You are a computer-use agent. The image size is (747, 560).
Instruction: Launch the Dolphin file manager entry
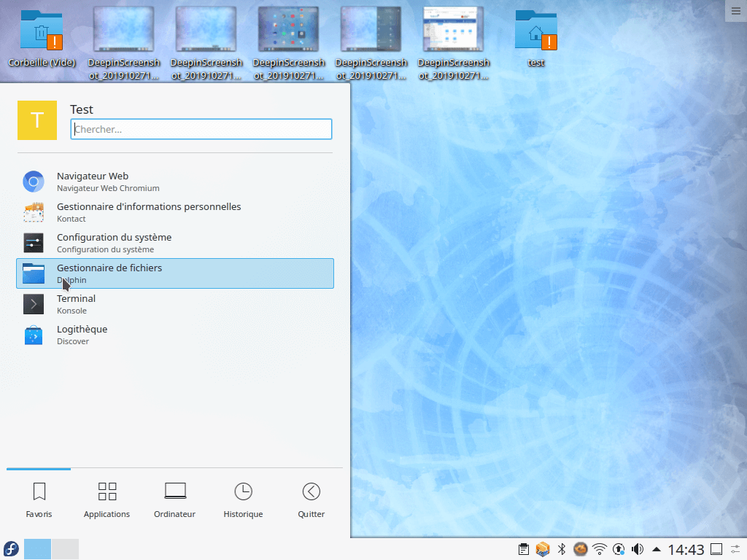tap(175, 273)
